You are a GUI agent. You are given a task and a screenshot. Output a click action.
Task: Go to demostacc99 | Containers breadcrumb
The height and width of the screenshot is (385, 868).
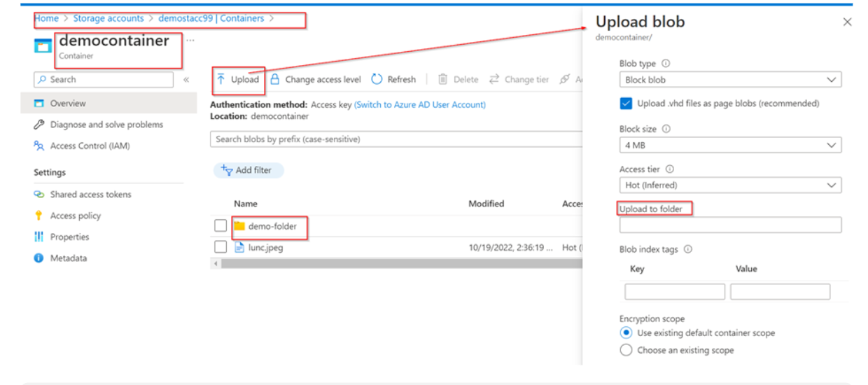pyautogui.click(x=211, y=18)
